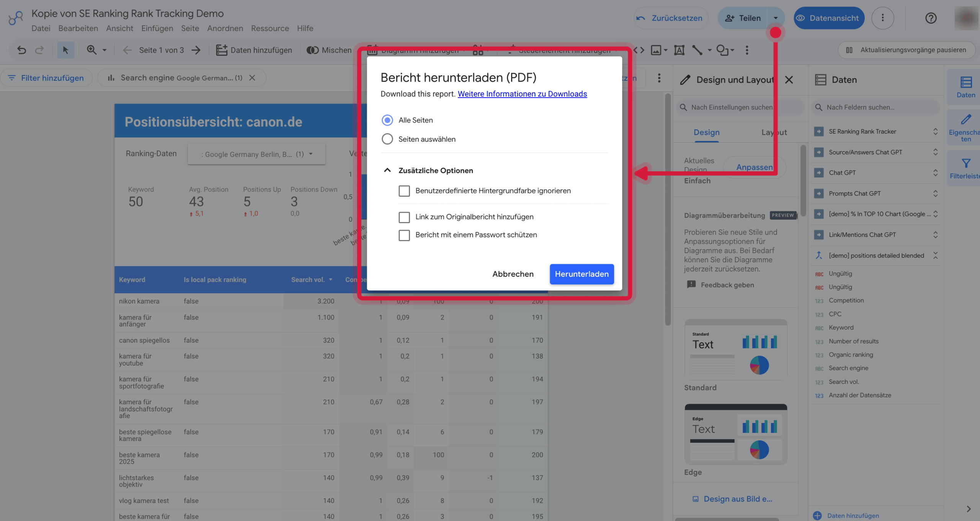This screenshot has height=521, width=980.
Task: Open the zoom magnifier tool
Action: (91, 50)
